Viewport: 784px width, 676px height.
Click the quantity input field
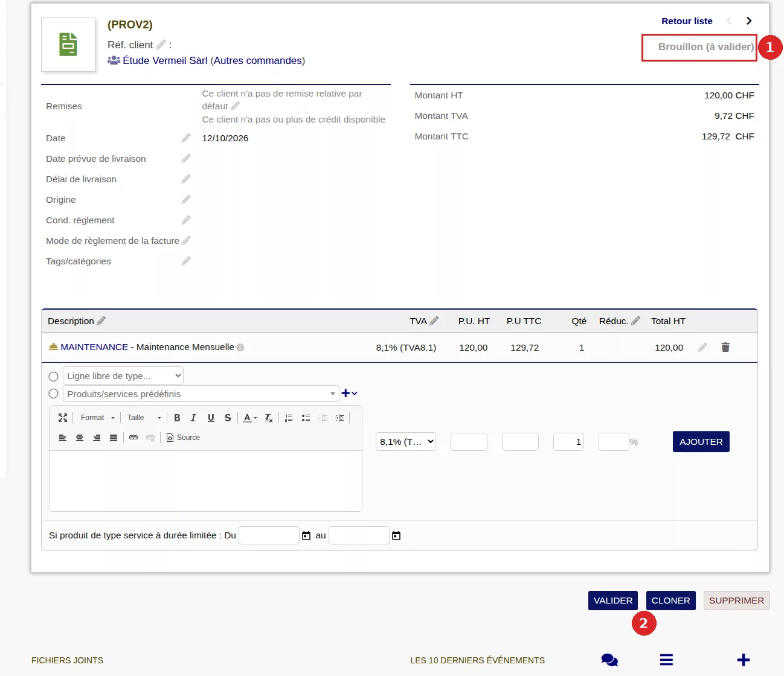point(568,442)
